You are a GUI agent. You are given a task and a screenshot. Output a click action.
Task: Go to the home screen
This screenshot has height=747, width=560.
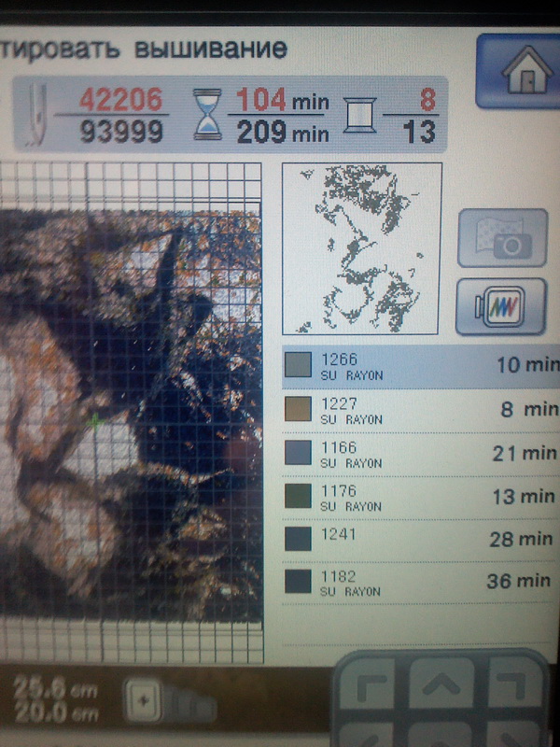pos(520,71)
